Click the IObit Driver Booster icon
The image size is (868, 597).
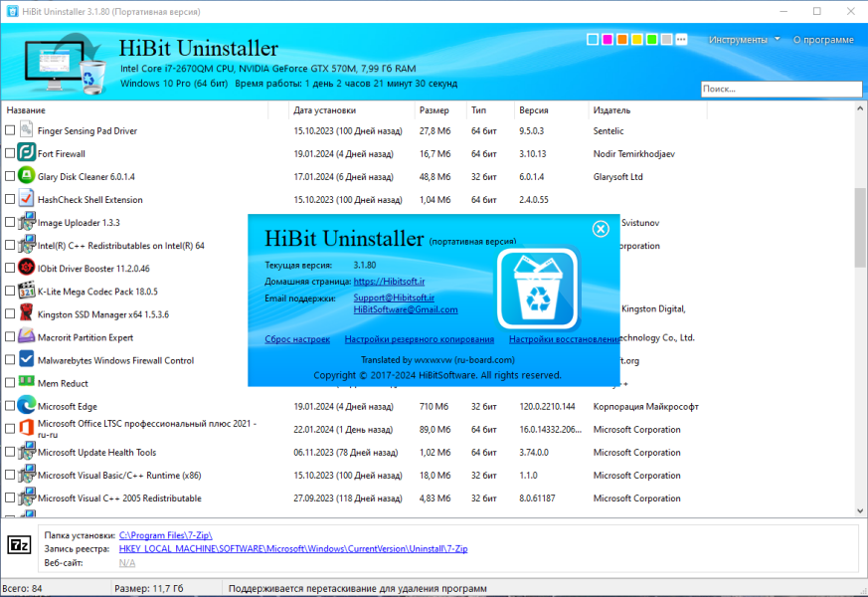click(26, 267)
